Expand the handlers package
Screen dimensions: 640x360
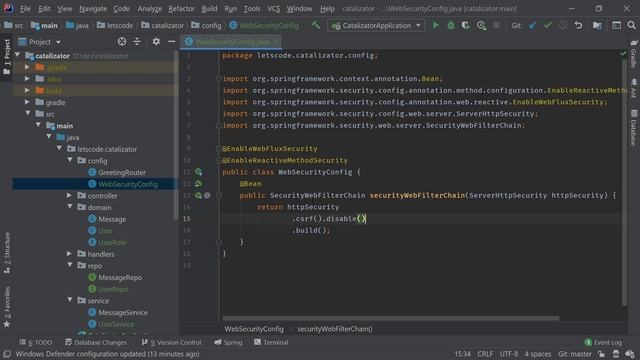coord(69,253)
